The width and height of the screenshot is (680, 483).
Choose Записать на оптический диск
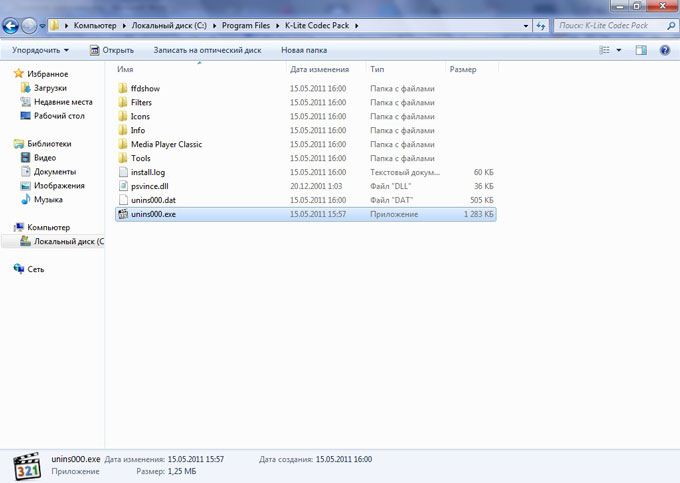(x=207, y=50)
